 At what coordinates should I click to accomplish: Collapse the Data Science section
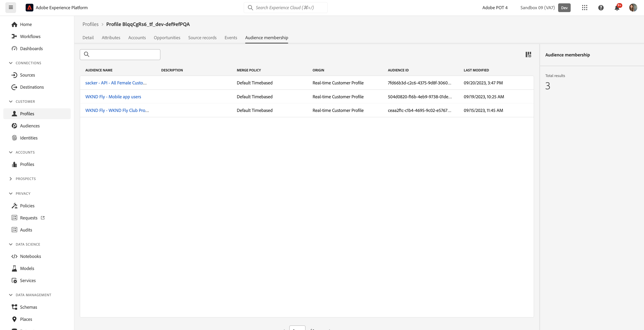[x=11, y=244]
